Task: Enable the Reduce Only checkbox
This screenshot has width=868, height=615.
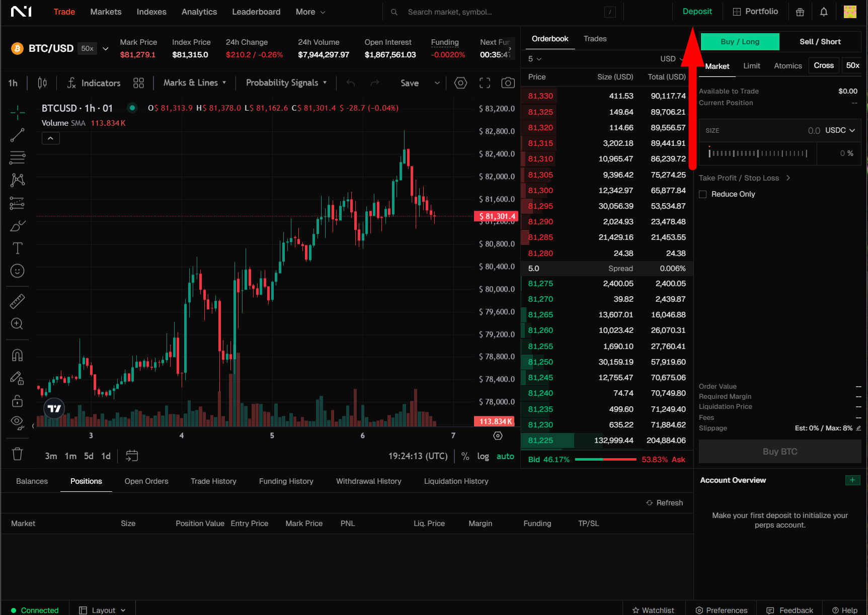Action: (x=703, y=195)
